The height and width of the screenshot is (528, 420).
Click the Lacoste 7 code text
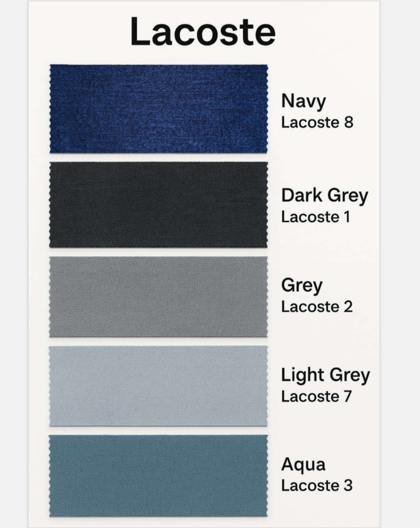click(316, 396)
